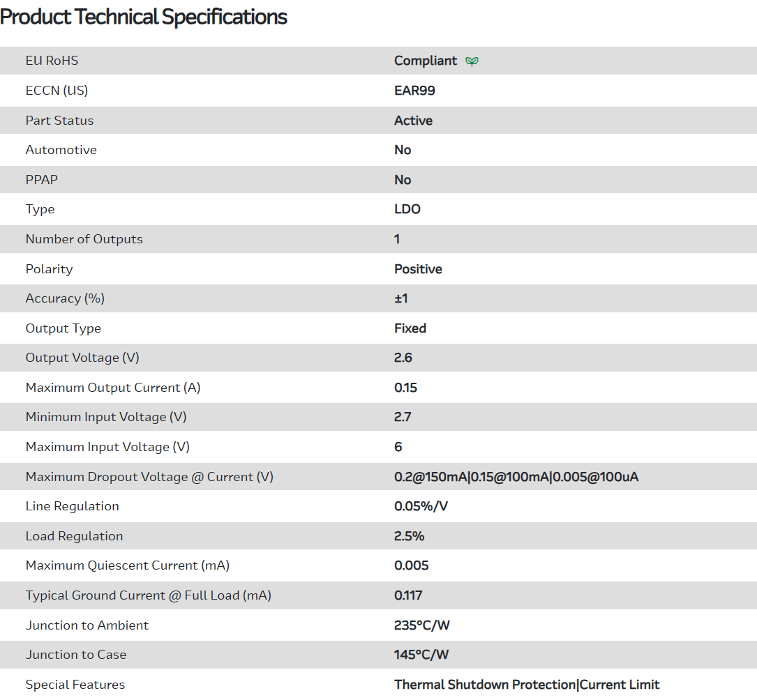Click the Fixed output type value

[x=410, y=328]
